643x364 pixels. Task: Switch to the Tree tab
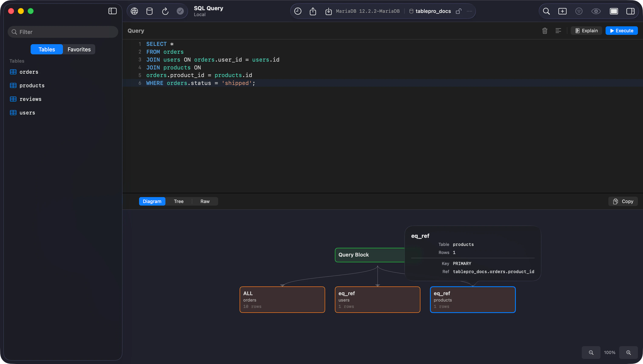point(178,201)
